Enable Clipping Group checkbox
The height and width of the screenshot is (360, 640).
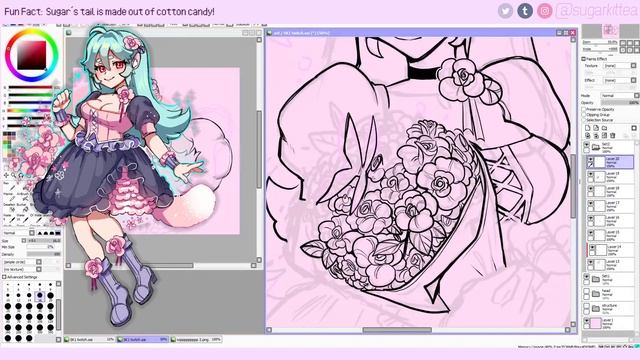click(584, 115)
